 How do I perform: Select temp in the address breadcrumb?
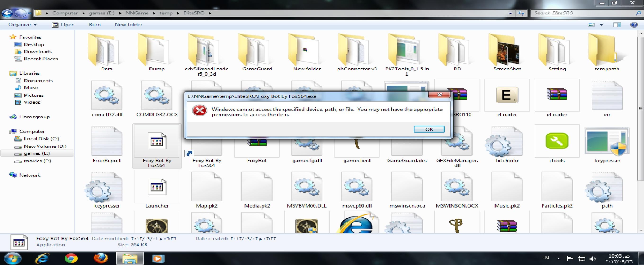[166, 13]
